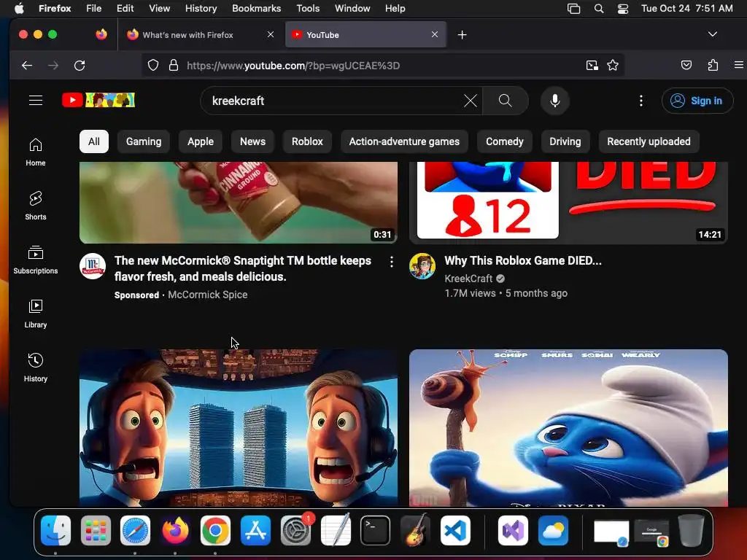
Task: Open the File menu
Action: pyautogui.click(x=94, y=8)
